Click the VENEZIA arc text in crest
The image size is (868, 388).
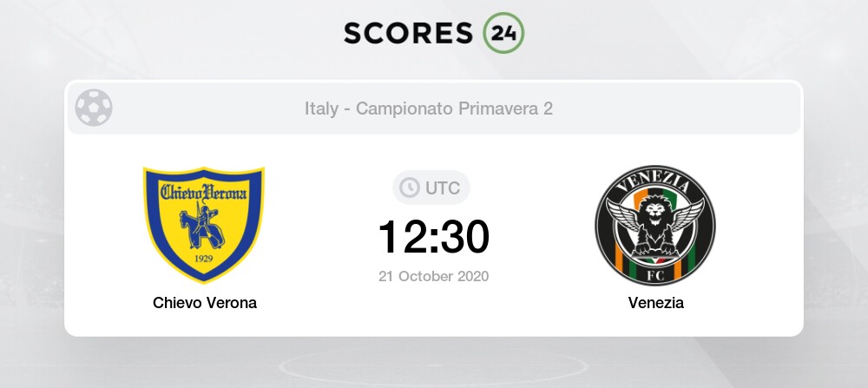[x=655, y=182]
